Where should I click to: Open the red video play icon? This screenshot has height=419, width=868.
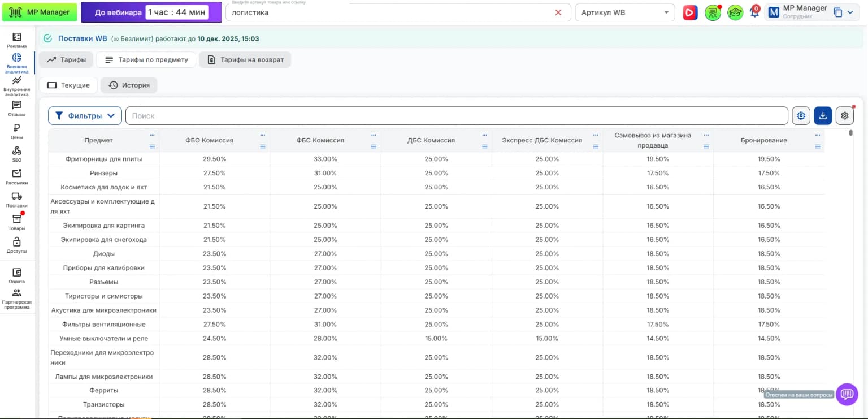pyautogui.click(x=690, y=12)
